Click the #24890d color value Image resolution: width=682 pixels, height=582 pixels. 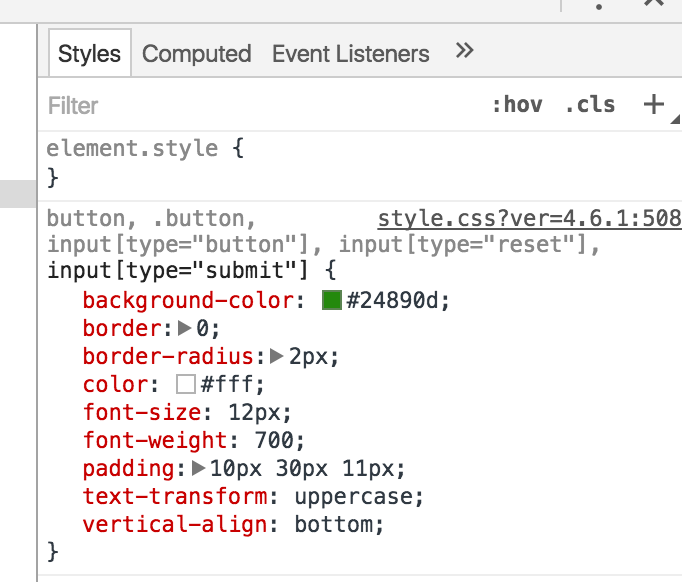click(392, 300)
